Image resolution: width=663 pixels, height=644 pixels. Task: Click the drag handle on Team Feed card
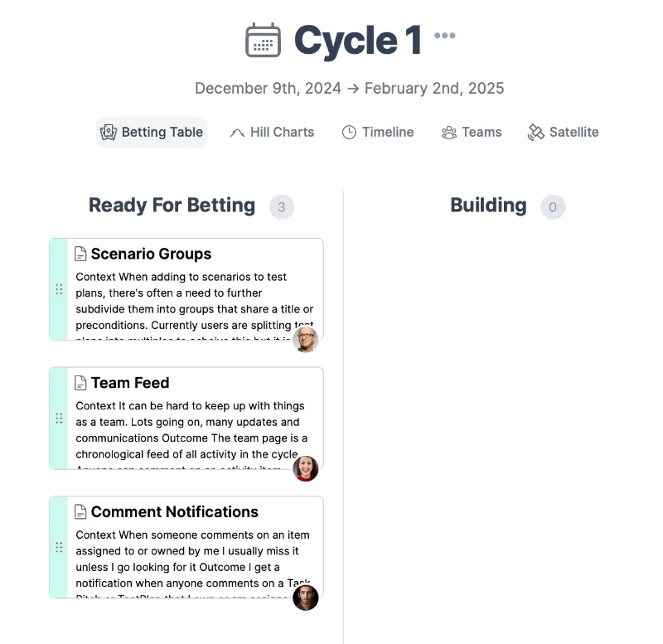[x=59, y=419]
